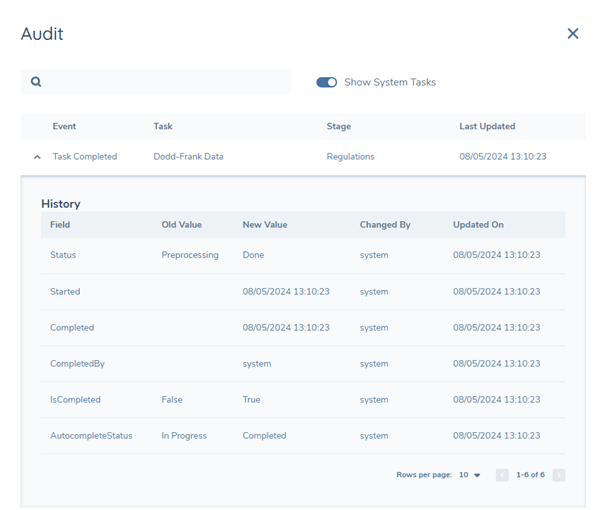Go to next page of history
This screenshot has width=602, height=510.
(x=559, y=475)
